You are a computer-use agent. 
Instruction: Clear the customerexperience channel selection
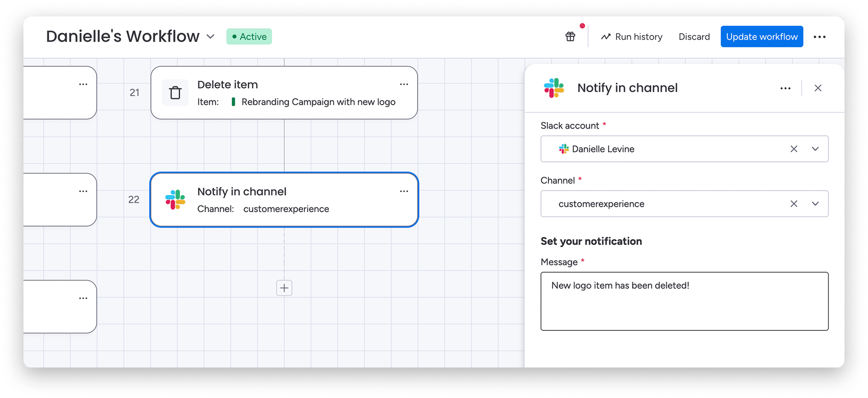(793, 204)
